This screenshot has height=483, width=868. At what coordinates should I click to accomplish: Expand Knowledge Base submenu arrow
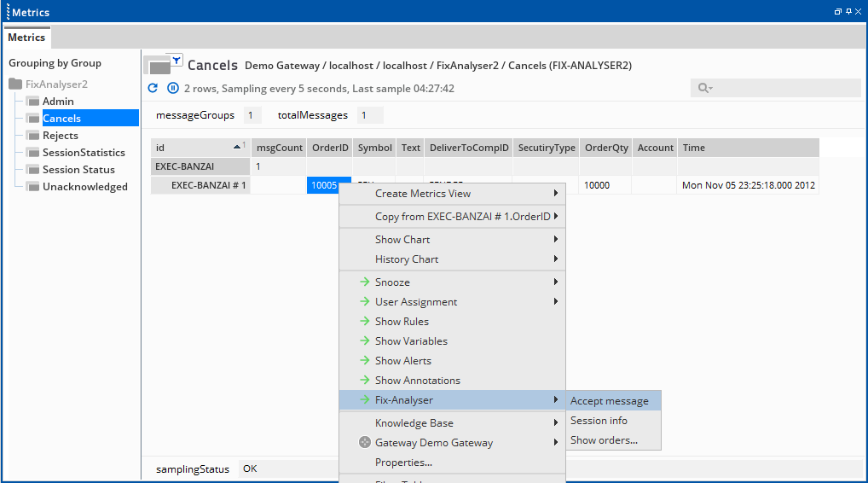pyautogui.click(x=555, y=422)
